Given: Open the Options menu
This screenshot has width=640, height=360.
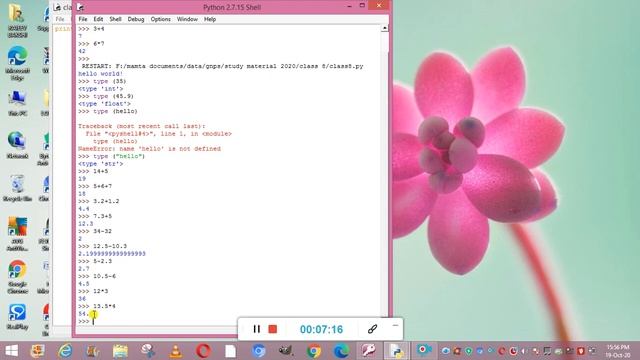Looking at the screenshot, I should tap(160, 19).
